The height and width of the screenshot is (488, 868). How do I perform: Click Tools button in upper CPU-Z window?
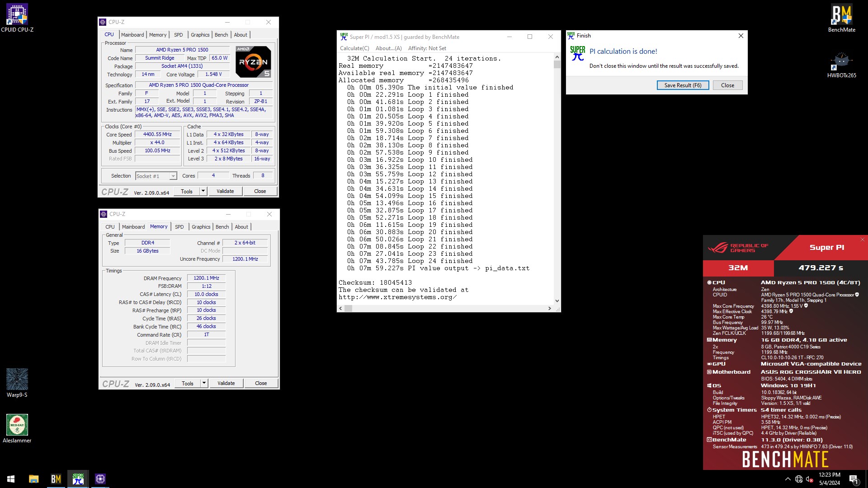click(187, 191)
